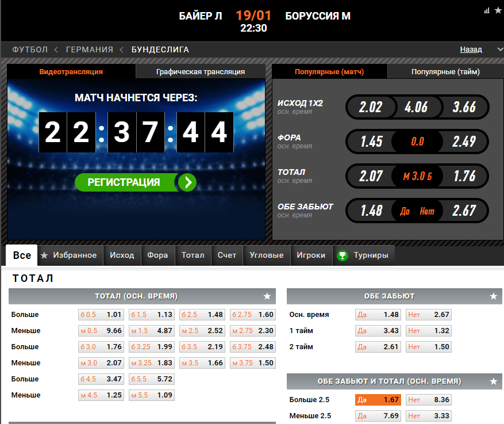Viewport: 504px width, 424px height.
Task: Select Меньше м 2.5 at 2.52
Action: (x=202, y=331)
